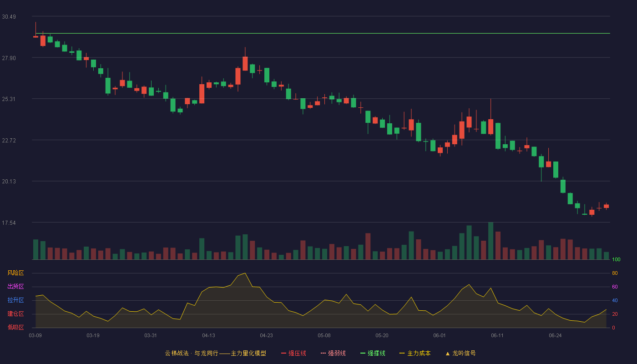The height and width of the screenshot is (364, 637).
Task: Click the orange 80 indicator axis value
Action: 615,273
